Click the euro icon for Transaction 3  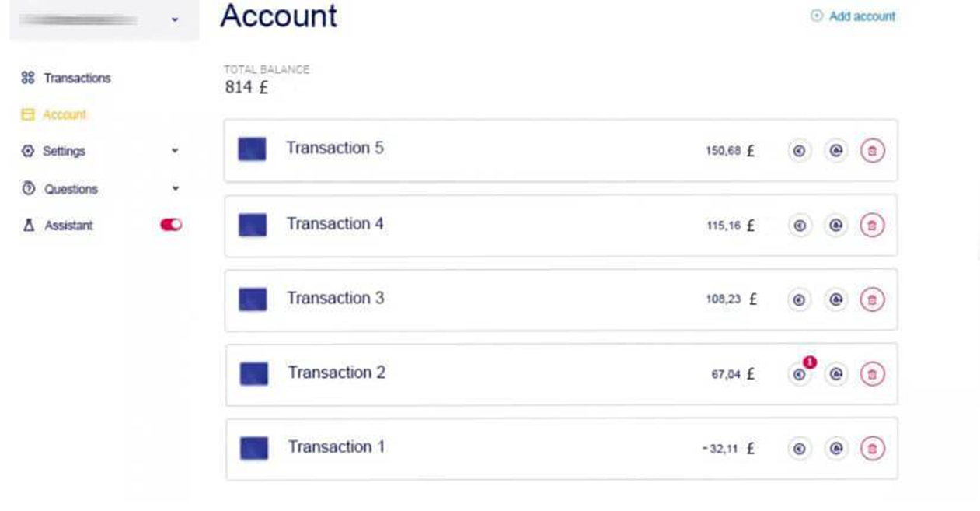click(799, 299)
